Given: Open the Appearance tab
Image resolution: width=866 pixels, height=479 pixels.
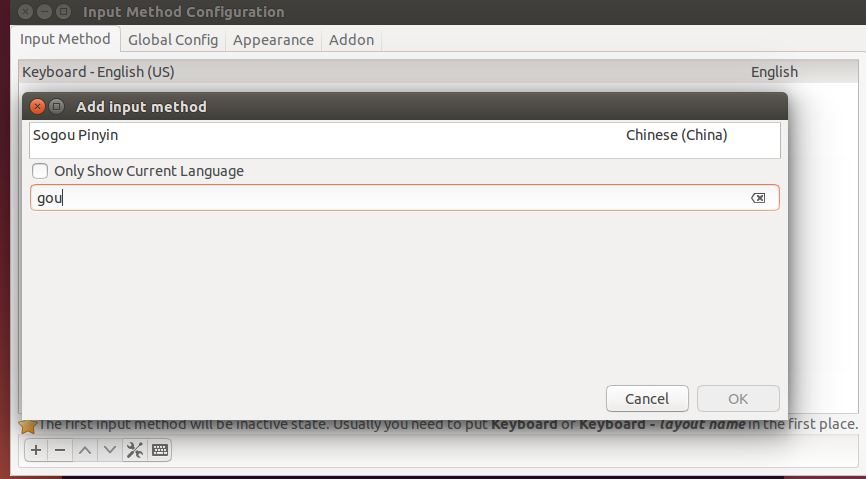Looking at the screenshot, I should point(273,40).
